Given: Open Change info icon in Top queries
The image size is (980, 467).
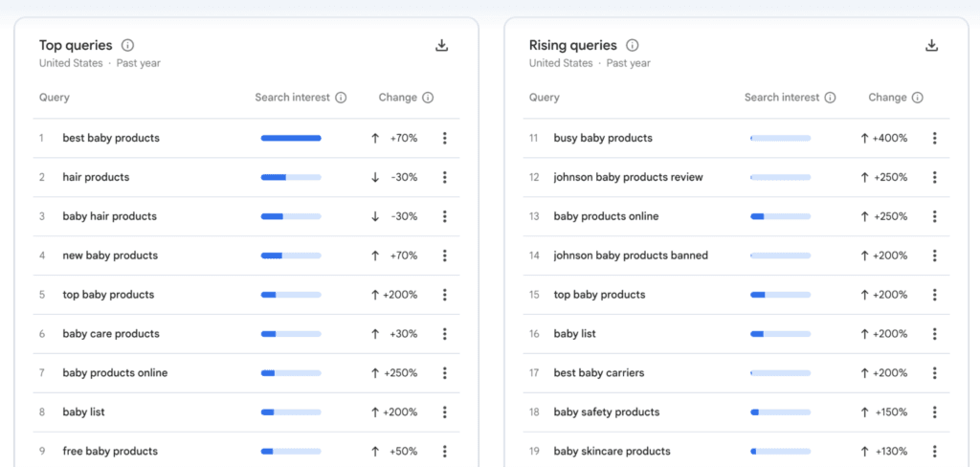Looking at the screenshot, I should pyautogui.click(x=428, y=98).
